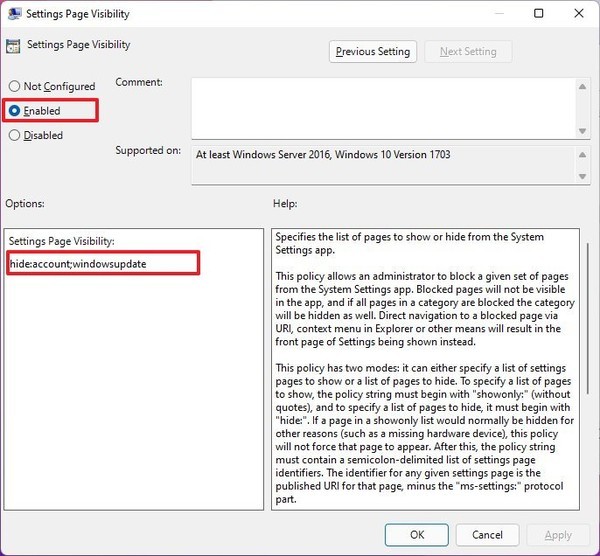Maximize the Settings Page Visibility window
This screenshot has width=600, height=556.
[538, 13]
